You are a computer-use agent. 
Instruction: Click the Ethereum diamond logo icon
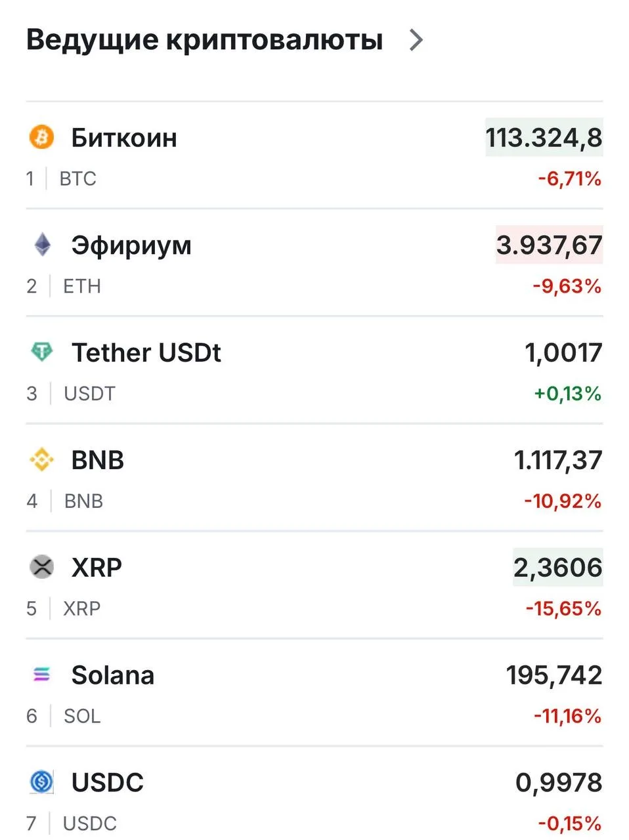click(x=42, y=245)
